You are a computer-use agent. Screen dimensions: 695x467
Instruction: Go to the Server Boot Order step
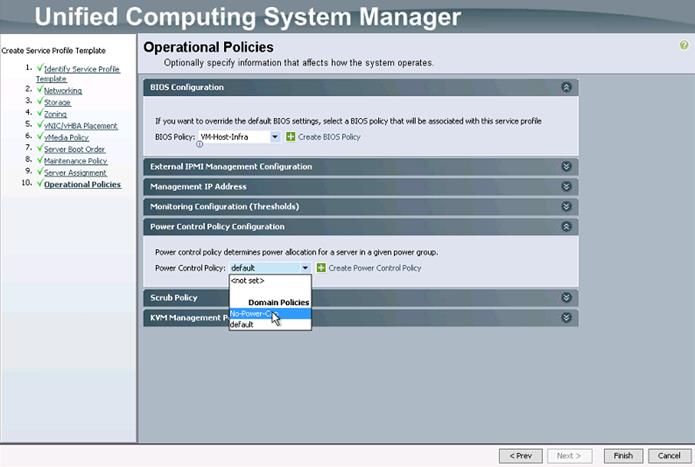74,149
